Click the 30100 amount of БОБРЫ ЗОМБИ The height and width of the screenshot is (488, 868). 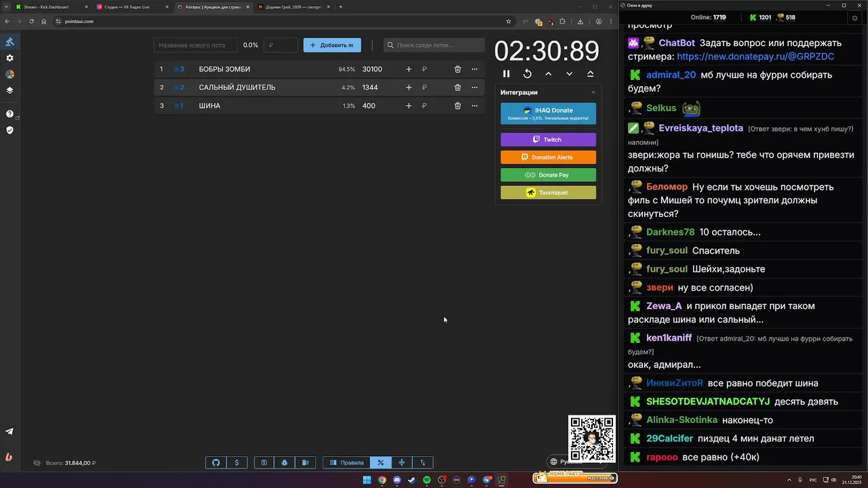pyautogui.click(x=372, y=69)
